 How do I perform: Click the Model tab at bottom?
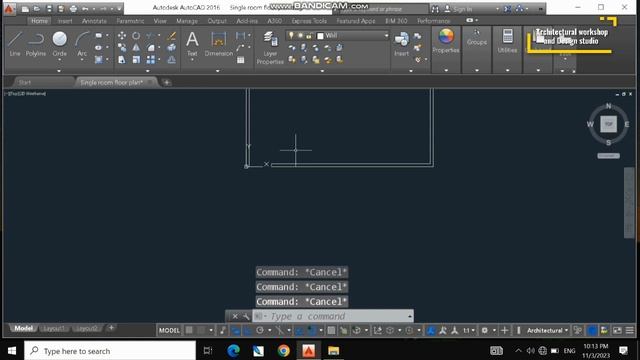tap(23, 328)
